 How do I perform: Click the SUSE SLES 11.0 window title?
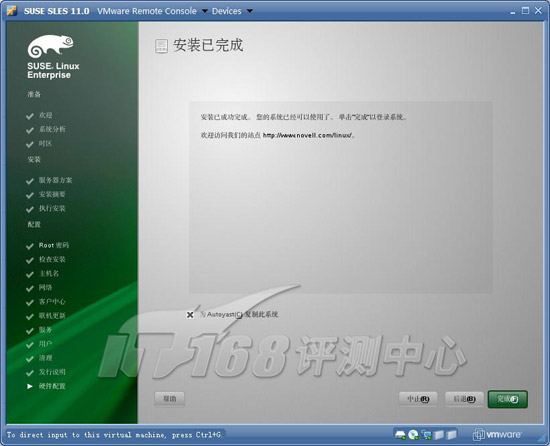[x=56, y=11]
